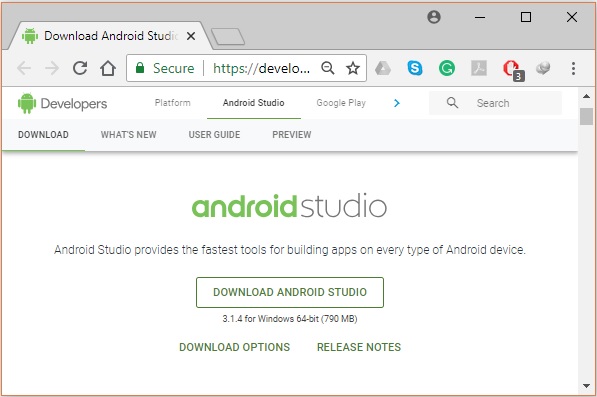Click the gray globe extension icon
Viewport: 597px width, 397px height.
[543, 69]
